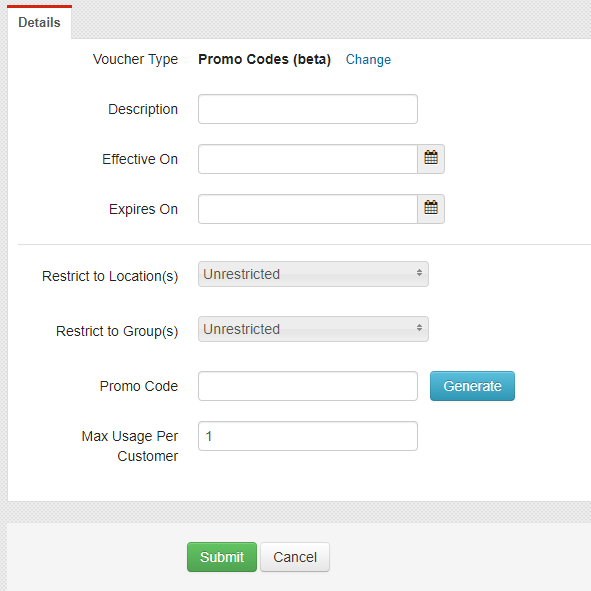
Task: Open the Effective On calendar picker
Action: (431, 159)
